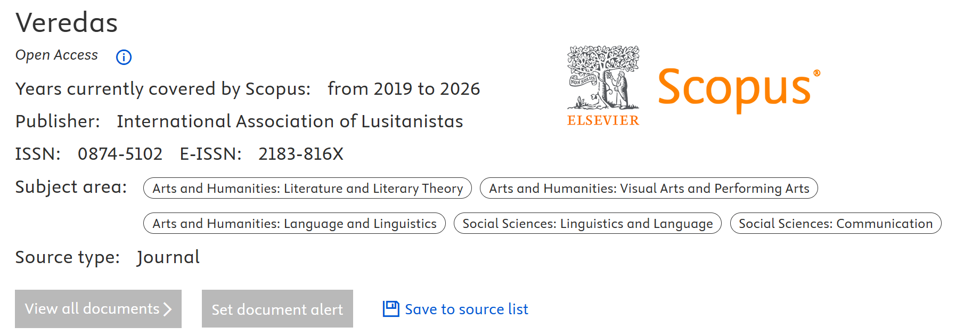Click the ISSN number 0874-5102
The width and height of the screenshot is (980, 335).
[120, 154]
